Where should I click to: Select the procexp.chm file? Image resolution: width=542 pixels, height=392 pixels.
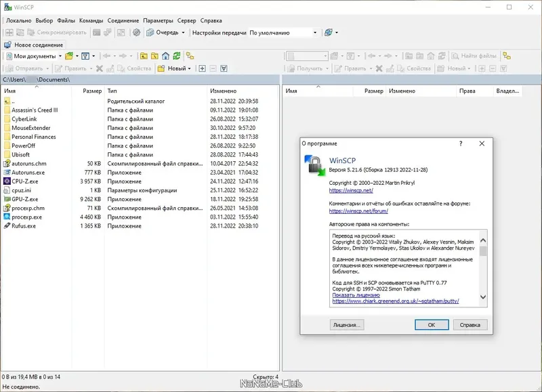140,209
